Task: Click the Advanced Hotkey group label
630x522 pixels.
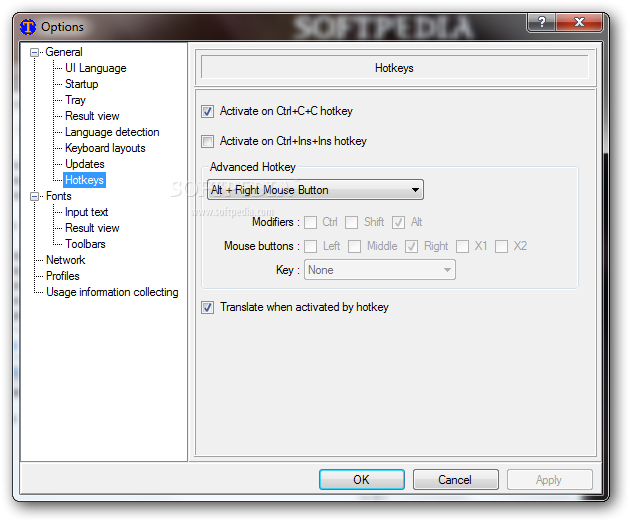Action: (x=253, y=167)
